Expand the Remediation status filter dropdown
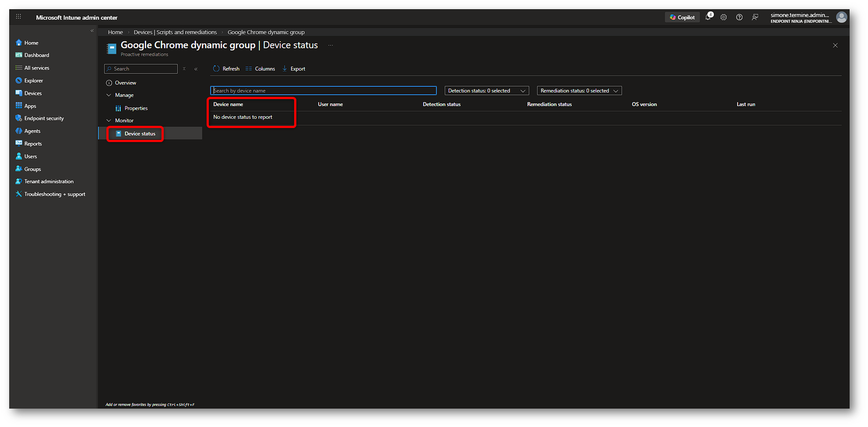This screenshot has width=868, height=427. (x=579, y=91)
